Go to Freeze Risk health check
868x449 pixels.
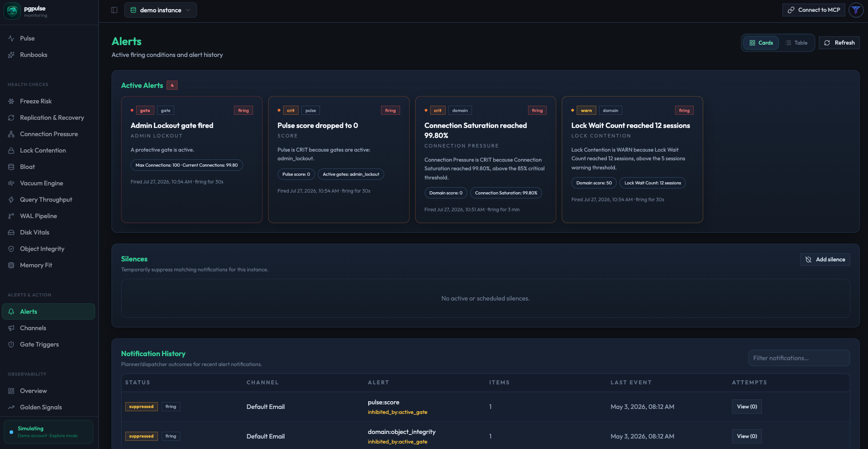click(49, 101)
